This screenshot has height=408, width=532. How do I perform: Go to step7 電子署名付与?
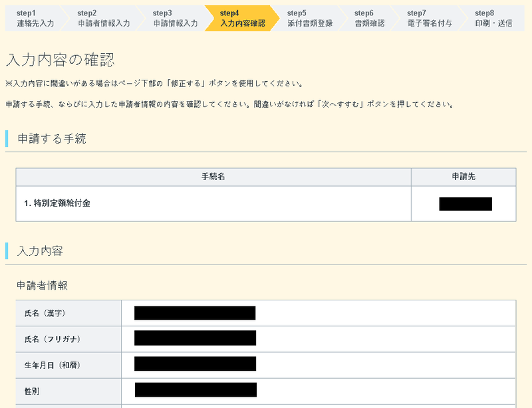pos(429,19)
